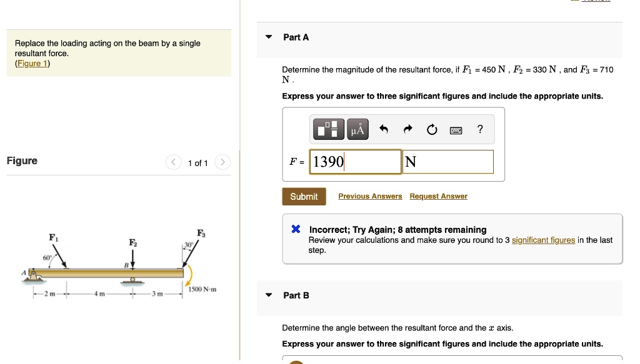Click the significant figures link
Image resolution: width=640 pixels, height=364 pixels.
click(543, 240)
